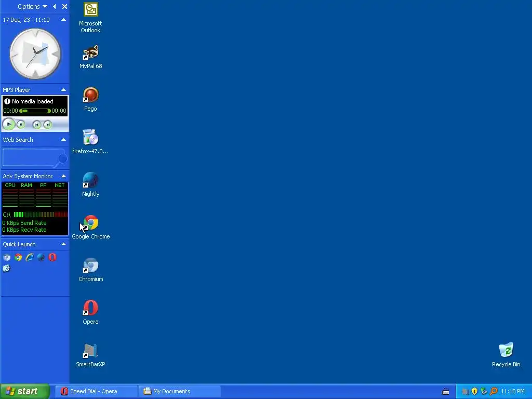Launch Internet Explorer from Quick Launch panel
The height and width of the screenshot is (399, 532).
pyautogui.click(x=30, y=257)
